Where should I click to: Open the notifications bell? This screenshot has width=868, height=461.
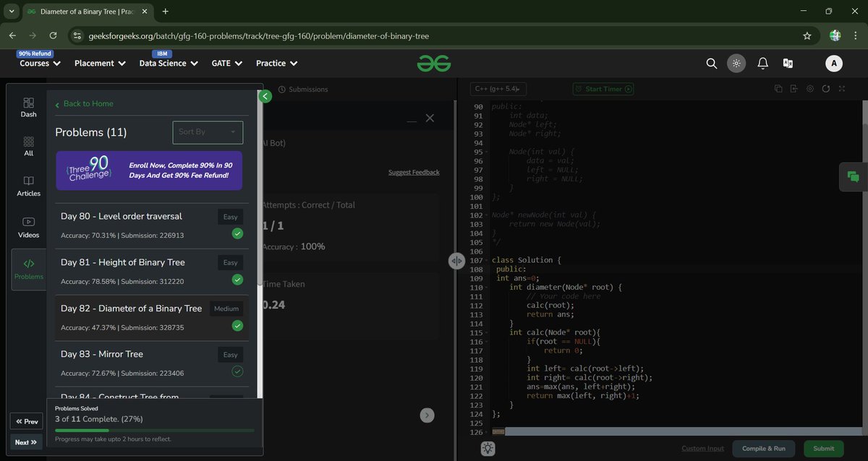[x=762, y=64]
